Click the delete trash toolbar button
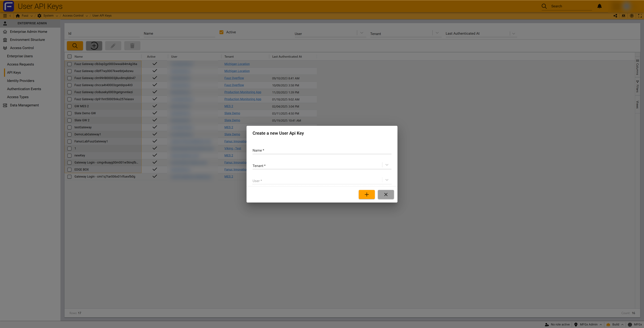 click(x=132, y=46)
